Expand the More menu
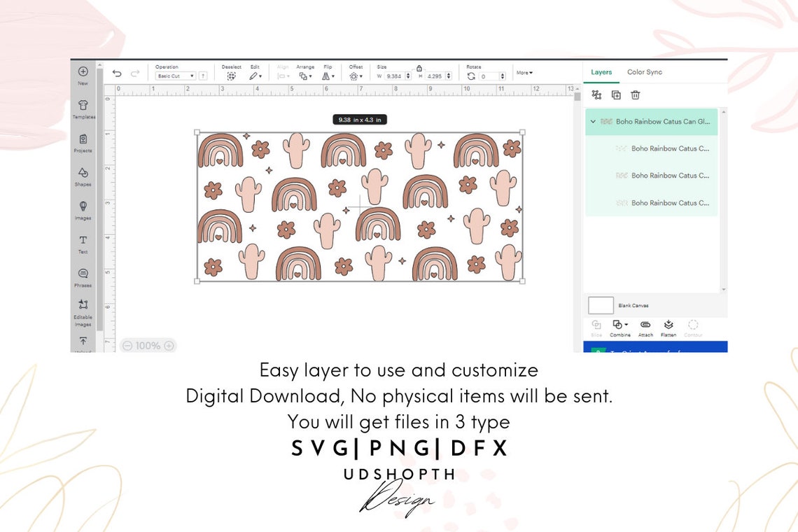This screenshot has width=798, height=532. 524,73
